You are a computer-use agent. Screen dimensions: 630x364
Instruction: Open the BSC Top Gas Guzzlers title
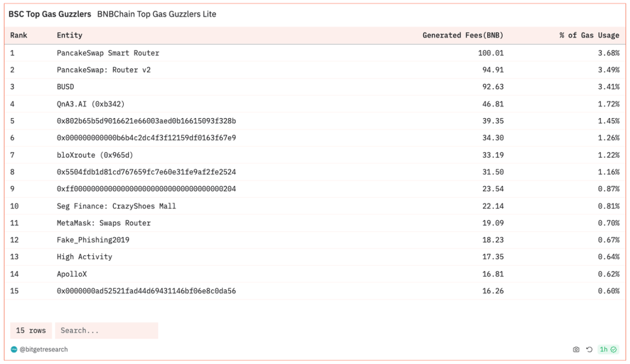click(50, 14)
